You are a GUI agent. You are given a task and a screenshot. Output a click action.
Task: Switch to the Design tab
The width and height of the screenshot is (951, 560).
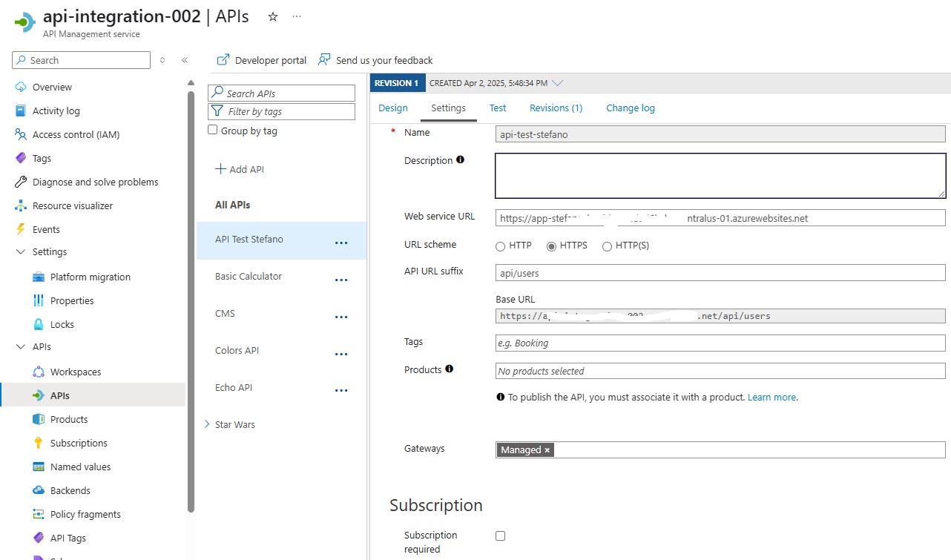click(393, 108)
